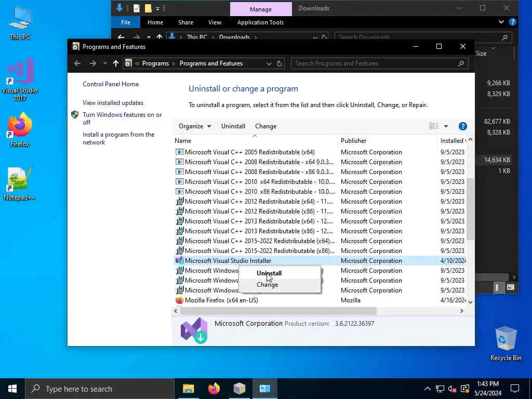The image size is (532, 399).
Task: Show hidden system tray icons
Action: 427,389
